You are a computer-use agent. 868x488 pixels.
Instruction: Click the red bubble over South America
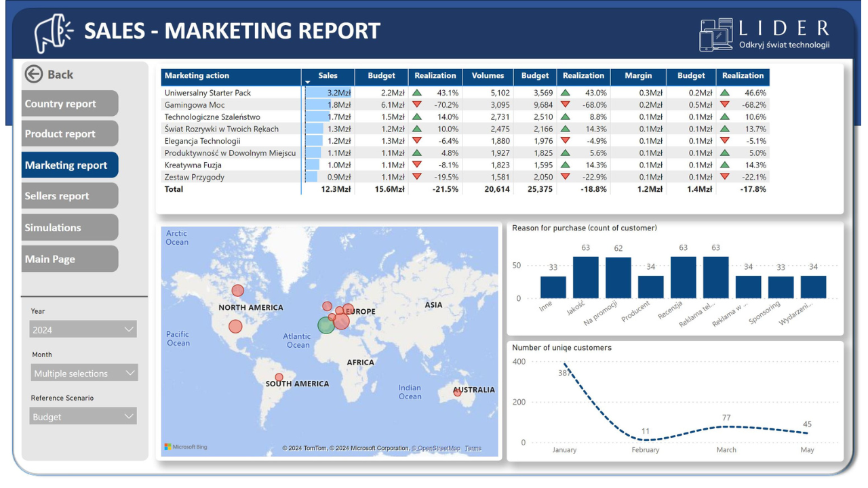279,378
